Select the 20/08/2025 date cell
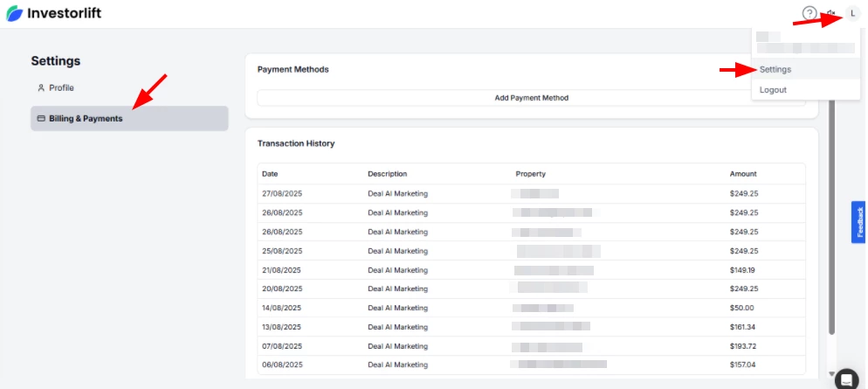The height and width of the screenshot is (389, 868). pos(282,288)
